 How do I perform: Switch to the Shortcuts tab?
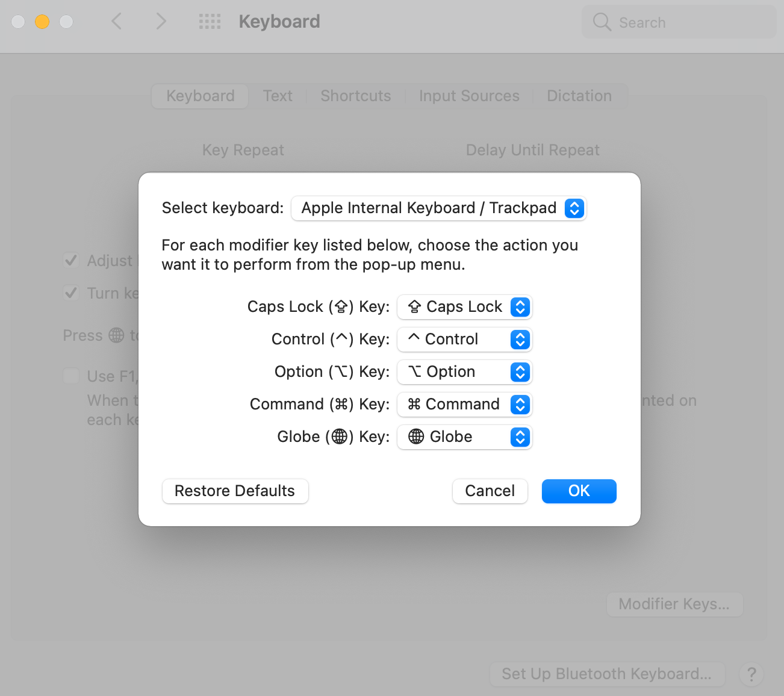[356, 96]
